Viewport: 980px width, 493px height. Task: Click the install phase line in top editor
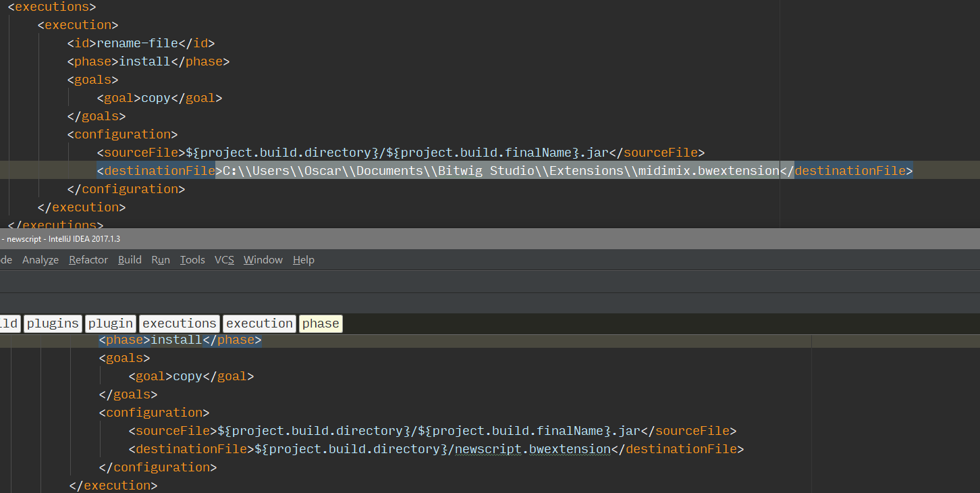coord(148,61)
